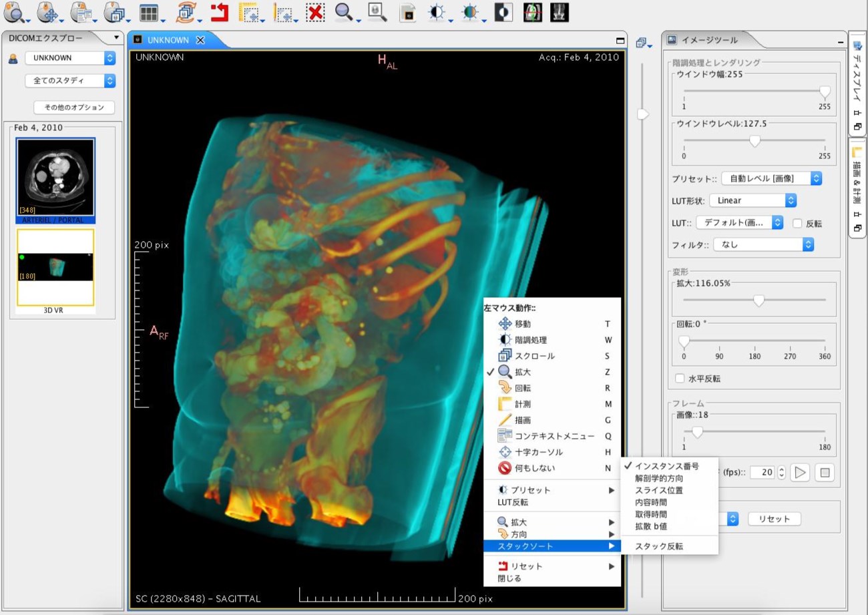Click the DICOM information document icon
The image size is (868, 615).
click(407, 12)
